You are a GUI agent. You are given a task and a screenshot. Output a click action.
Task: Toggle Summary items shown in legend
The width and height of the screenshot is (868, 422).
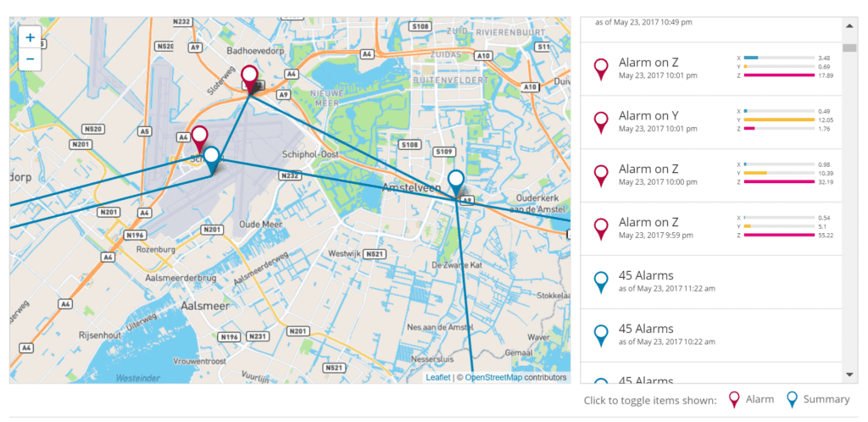click(x=818, y=399)
